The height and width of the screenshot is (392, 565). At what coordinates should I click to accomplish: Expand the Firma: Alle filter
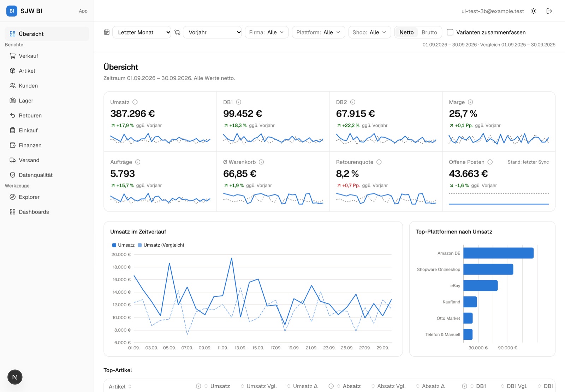click(x=267, y=32)
